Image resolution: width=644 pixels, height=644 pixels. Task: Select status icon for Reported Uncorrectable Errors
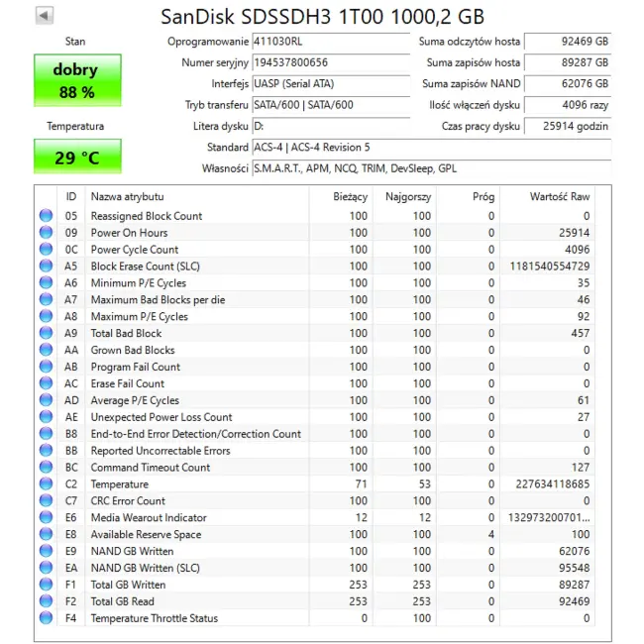pos(46,451)
